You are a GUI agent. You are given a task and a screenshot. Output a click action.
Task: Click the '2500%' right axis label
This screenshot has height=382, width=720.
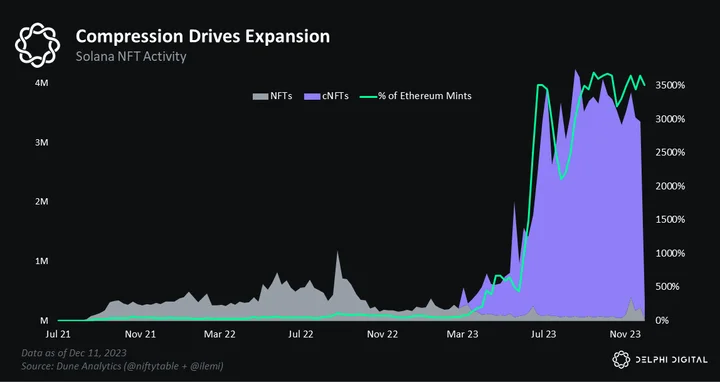pyautogui.click(x=669, y=152)
